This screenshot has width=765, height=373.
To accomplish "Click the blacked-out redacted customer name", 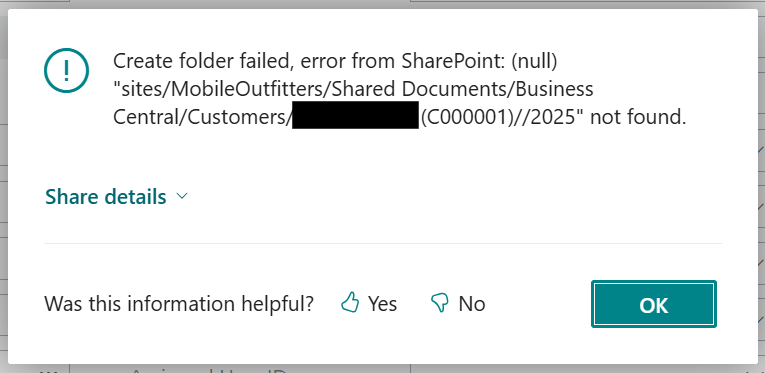I will pyautogui.click(x=355, y=115).
